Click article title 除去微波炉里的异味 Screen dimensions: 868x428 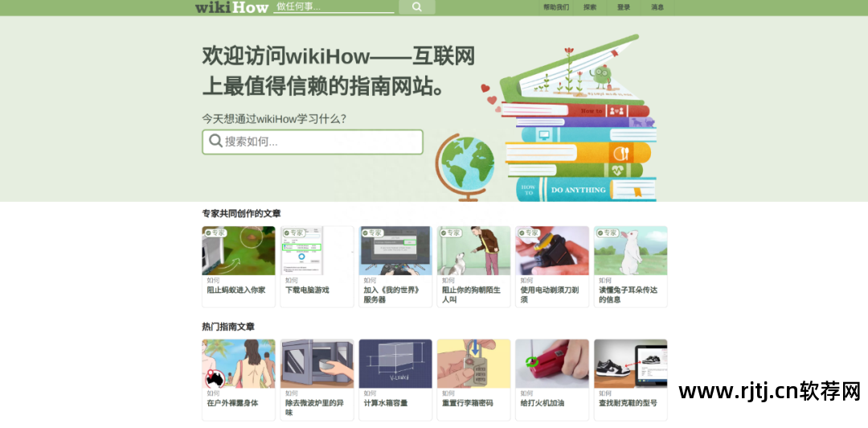314,408
